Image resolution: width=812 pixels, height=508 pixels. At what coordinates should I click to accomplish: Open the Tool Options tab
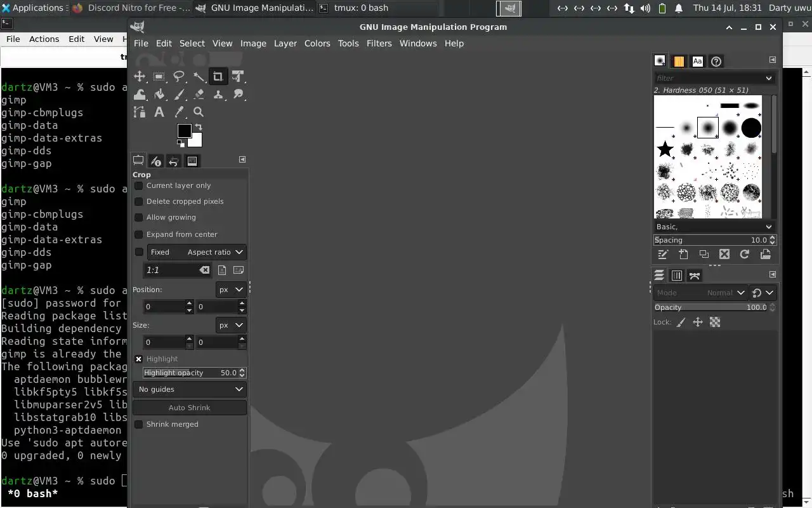click(138, 161)
